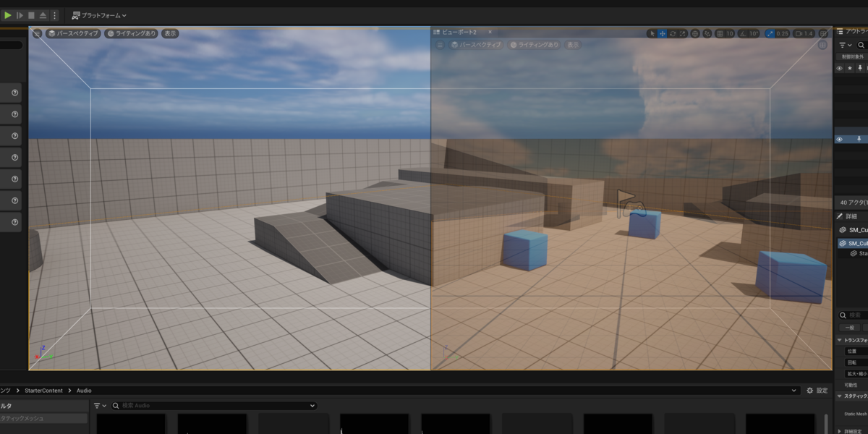Click the 一般 category filter button
This screenshot has width=868, height=434.
[x=850, y=328]
